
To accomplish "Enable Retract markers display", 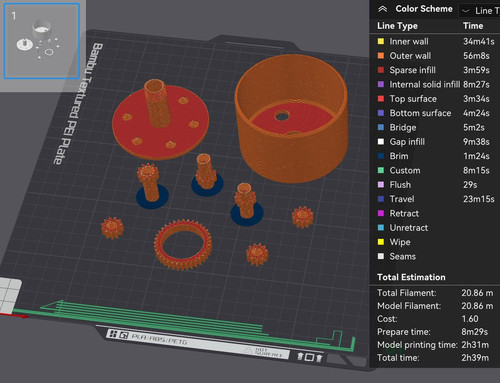I will click(433, 213).
